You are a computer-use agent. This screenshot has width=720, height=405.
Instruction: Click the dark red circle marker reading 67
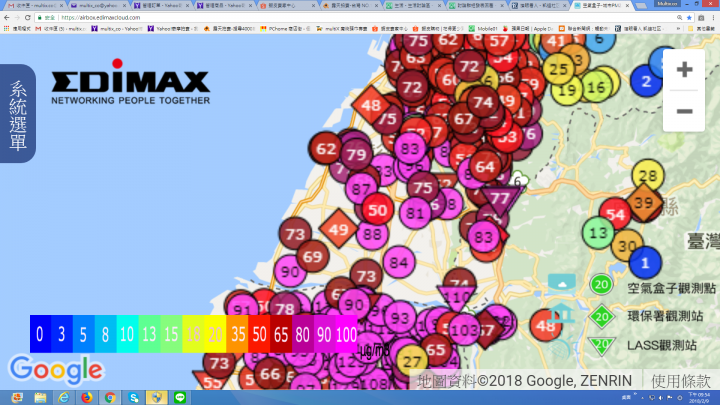coord(464,119)
